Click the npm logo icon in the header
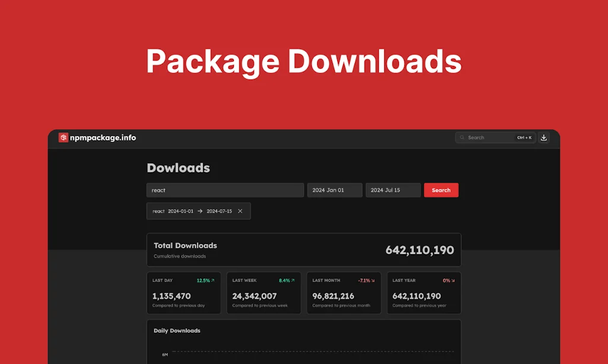The width and height of the screenshot is (608, 364). 64,137
